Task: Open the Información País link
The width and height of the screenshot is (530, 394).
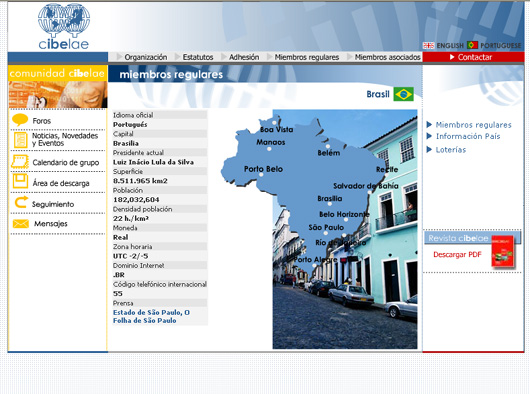Action: (x=468, y=136)
